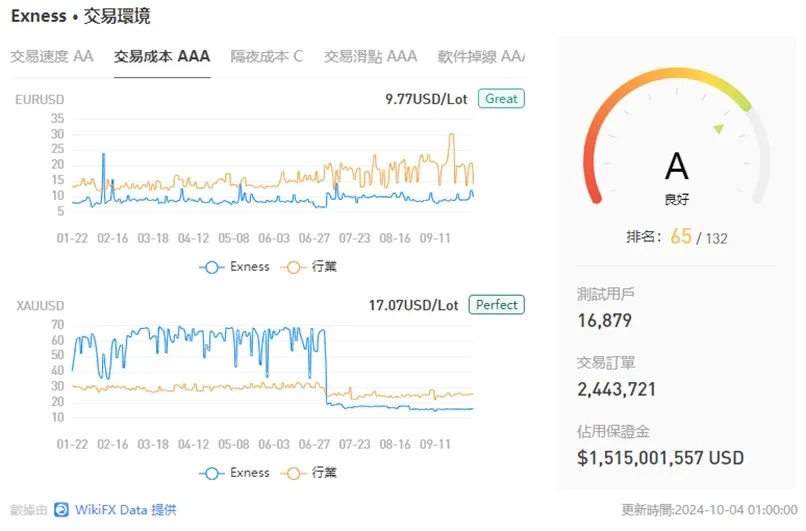806x531 pixels.
Task: Switch to the 交易速度 AA tab
Action: tap(52, 56)
